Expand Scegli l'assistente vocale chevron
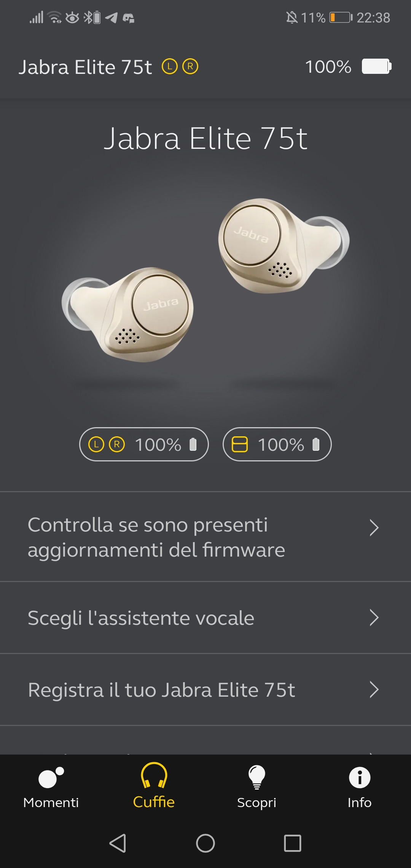 click(x=374, y=617)
